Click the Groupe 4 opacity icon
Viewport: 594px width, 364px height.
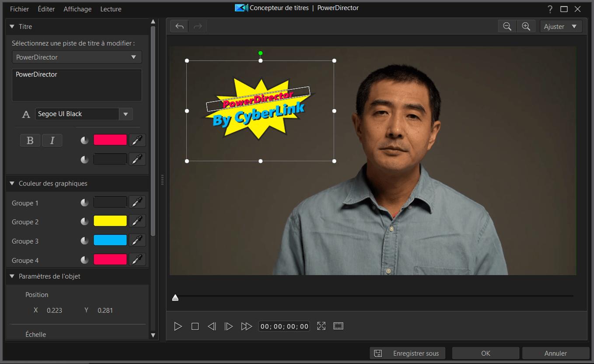pyautogui.click(x=85, y=260)
